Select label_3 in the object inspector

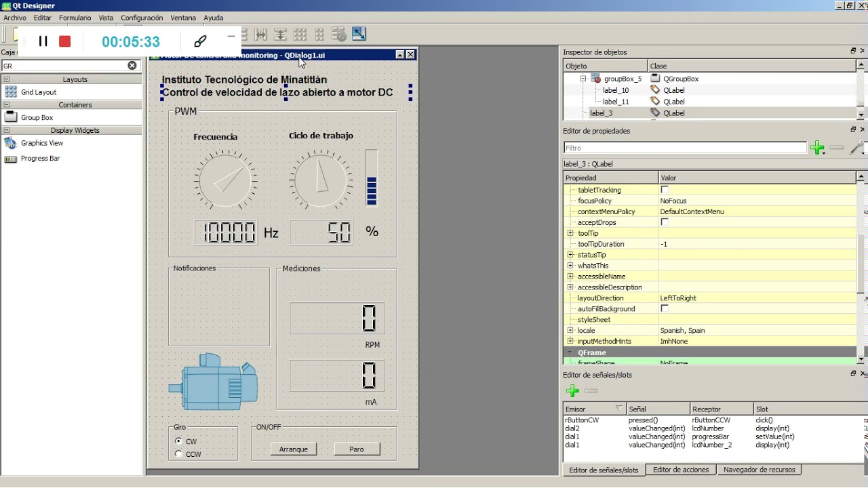point(601,113)
